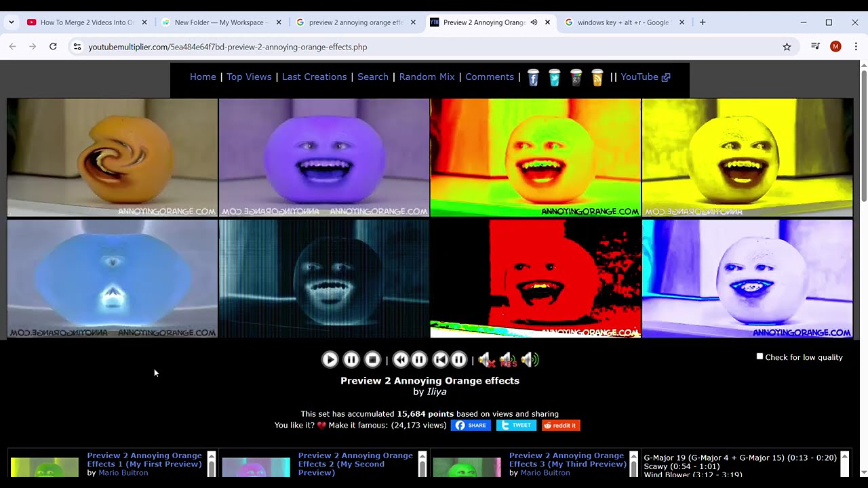Click the TWEET button
Image resolution: width=868 pixels, height=488 pixels.
(516, 425)
